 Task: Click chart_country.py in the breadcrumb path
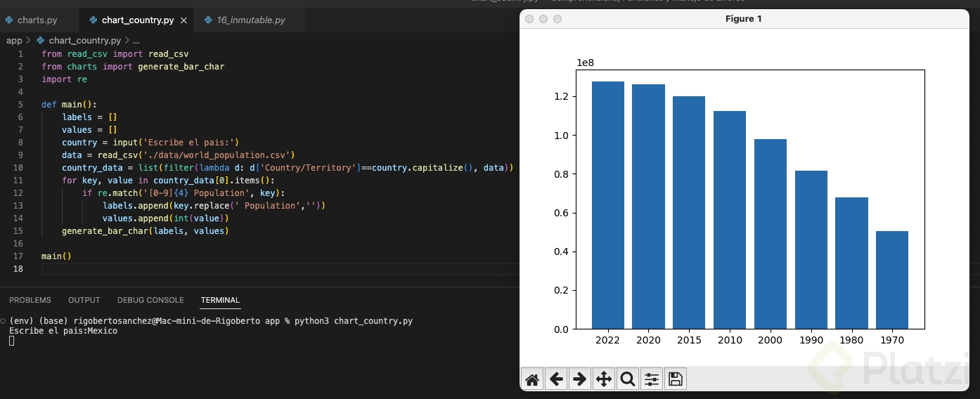click(84, 41)
